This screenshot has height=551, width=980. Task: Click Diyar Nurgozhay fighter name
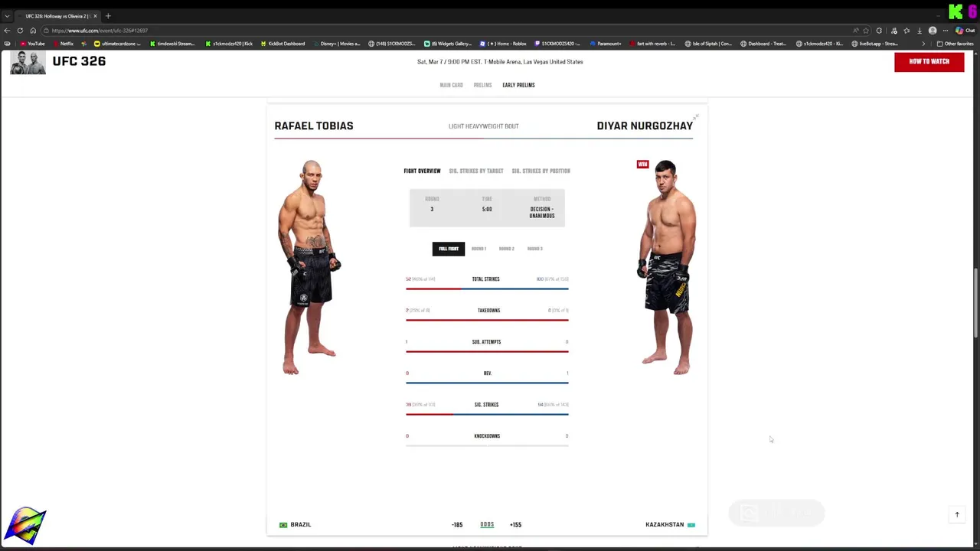645,126
